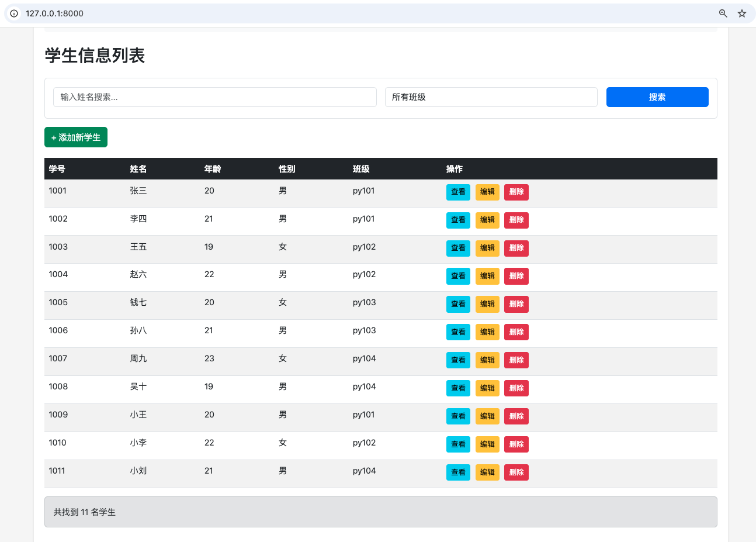Click age 23 in 周九's row

click(209, 358)
